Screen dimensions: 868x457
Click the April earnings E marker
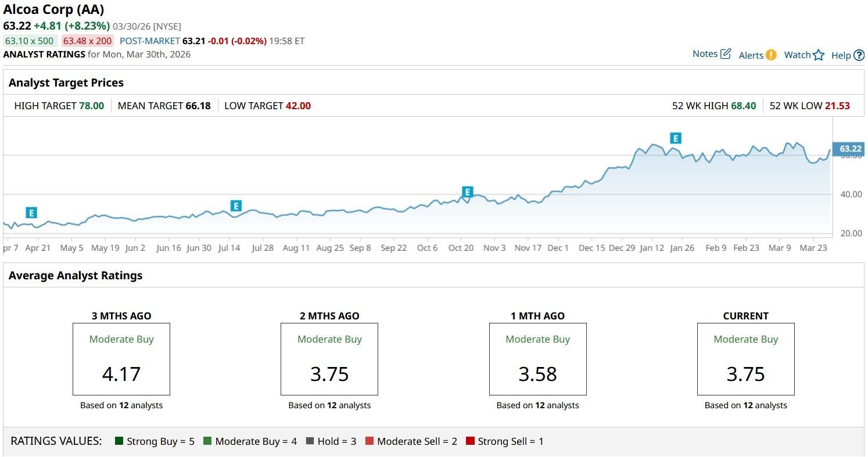[31, 213]
